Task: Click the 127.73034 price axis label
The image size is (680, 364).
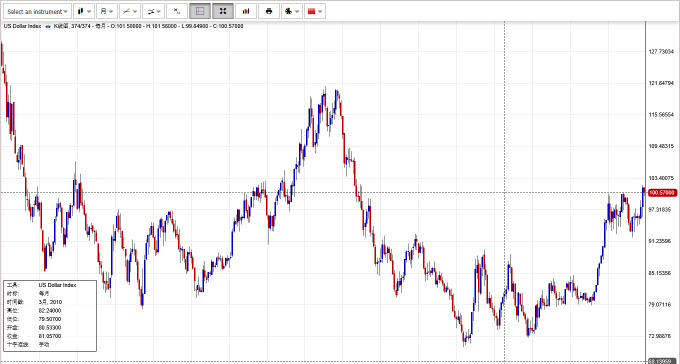Action: pos(661,52)
